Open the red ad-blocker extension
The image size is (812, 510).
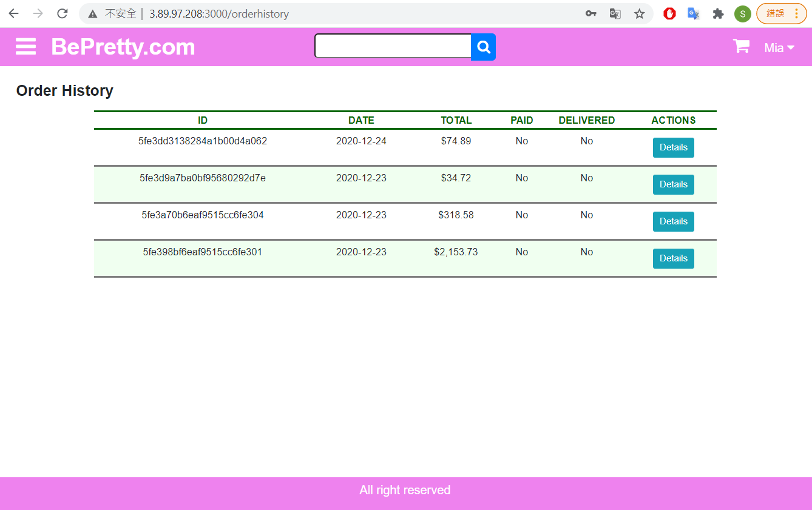669,13
